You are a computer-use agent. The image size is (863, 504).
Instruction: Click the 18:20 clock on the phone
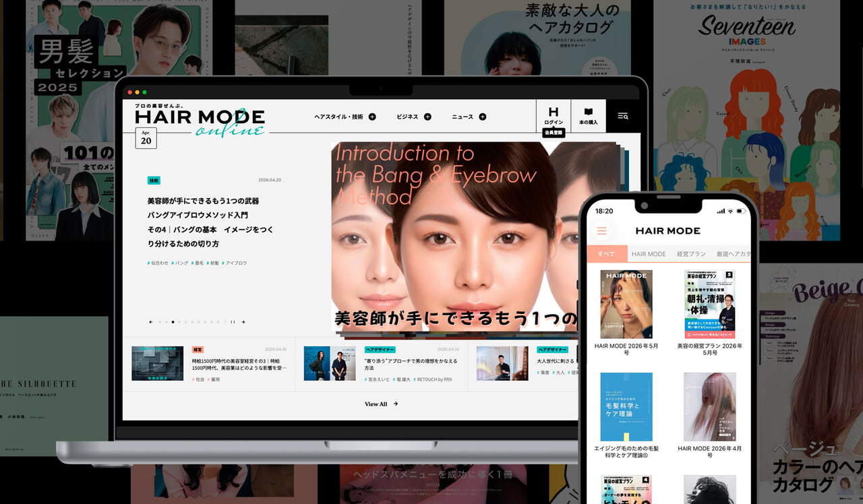[604, 211]
